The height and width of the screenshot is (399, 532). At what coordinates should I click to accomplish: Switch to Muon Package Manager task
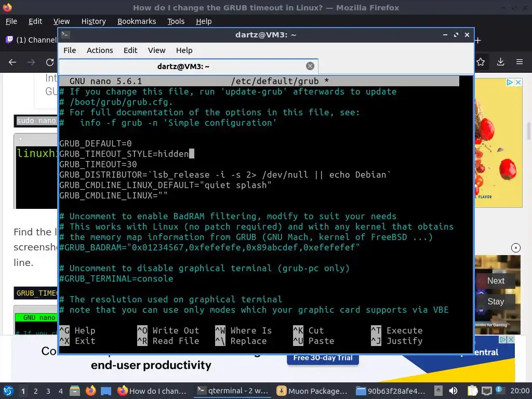(312, 391)
